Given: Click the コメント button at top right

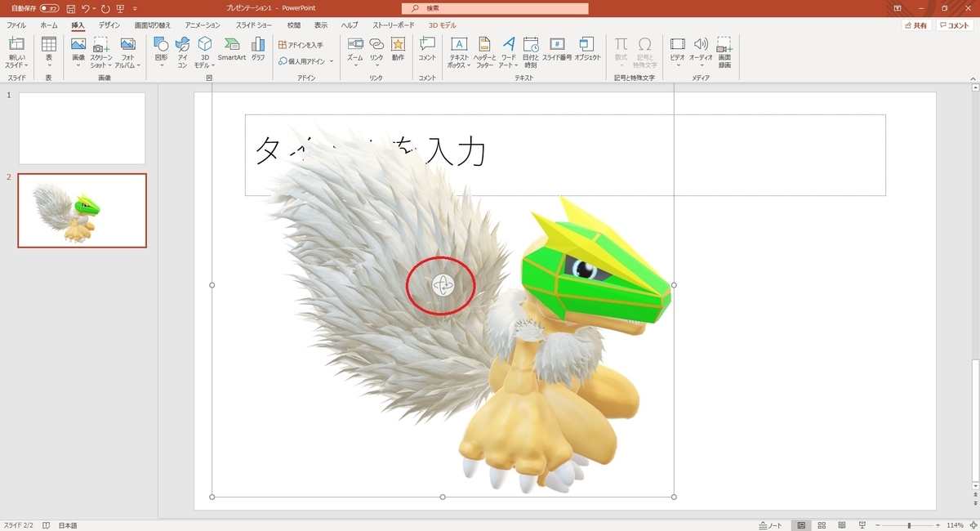Looking at the screenshot, I should pyautogui.click(x=954, y=25).
